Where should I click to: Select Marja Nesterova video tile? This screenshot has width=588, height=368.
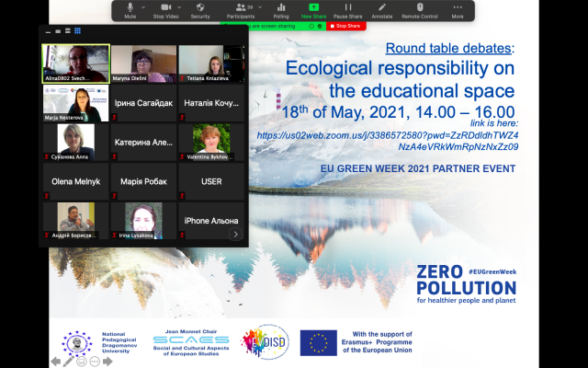click(x=75, y=103)
